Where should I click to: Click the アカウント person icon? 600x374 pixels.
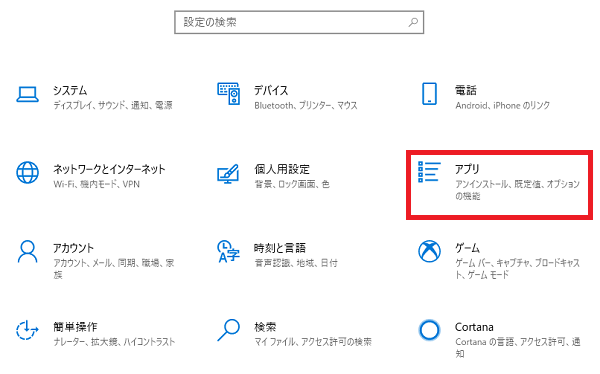pos(27,252)
